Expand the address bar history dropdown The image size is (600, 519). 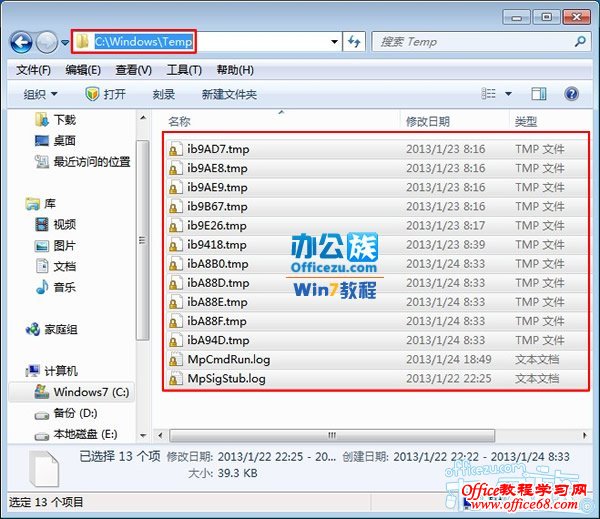coord(334,42)
